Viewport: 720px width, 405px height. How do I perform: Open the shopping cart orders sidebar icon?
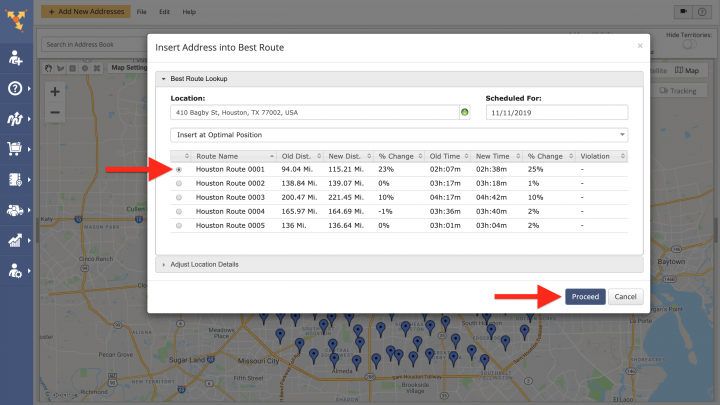pos(16,148)
